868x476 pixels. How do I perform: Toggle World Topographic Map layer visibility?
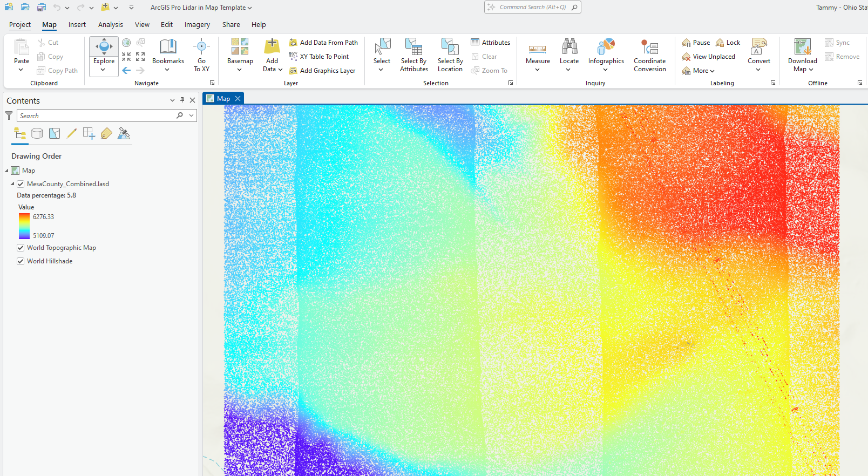pyautogui.click(x=21, y=248)
